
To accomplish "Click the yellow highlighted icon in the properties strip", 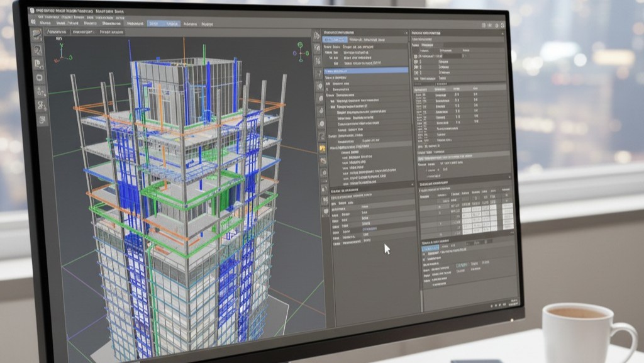I will click(x=323, y=148).
